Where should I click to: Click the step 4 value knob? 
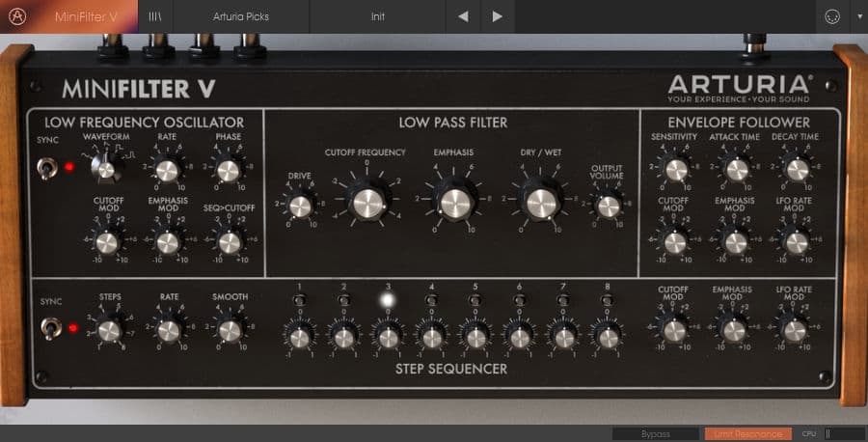click(432, 338)
